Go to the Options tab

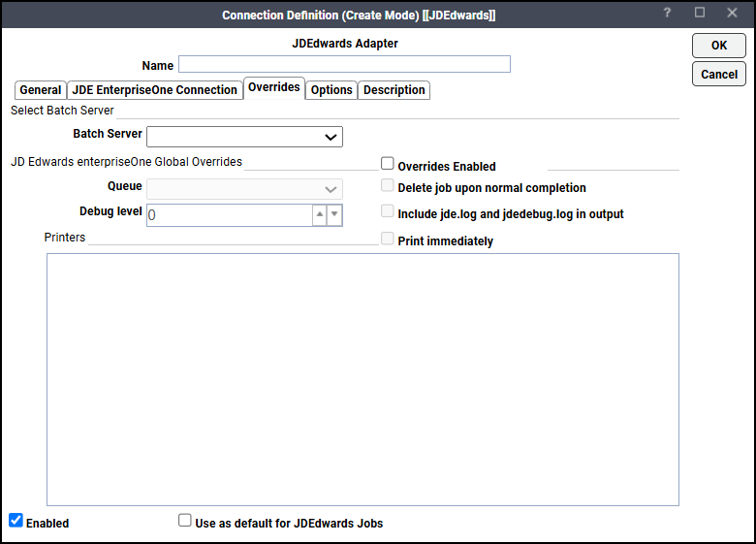tap(331, 90)
